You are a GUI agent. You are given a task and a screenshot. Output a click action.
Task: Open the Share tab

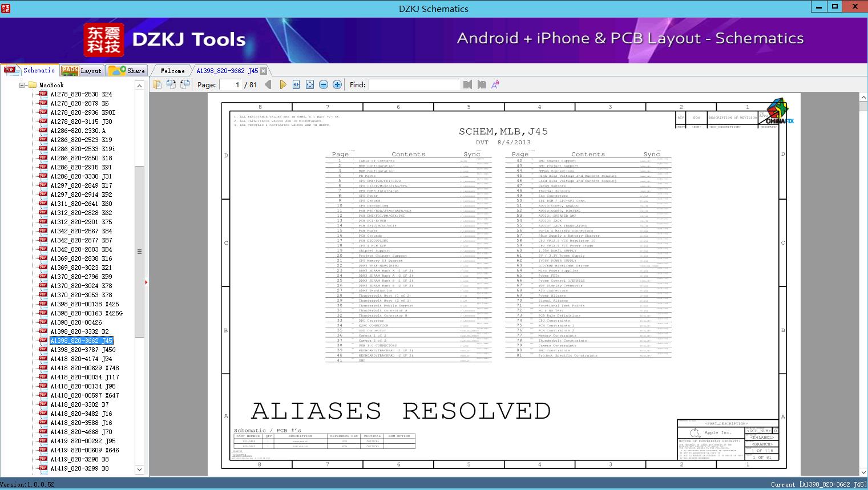pyautogui.click(x=127, y=71)
